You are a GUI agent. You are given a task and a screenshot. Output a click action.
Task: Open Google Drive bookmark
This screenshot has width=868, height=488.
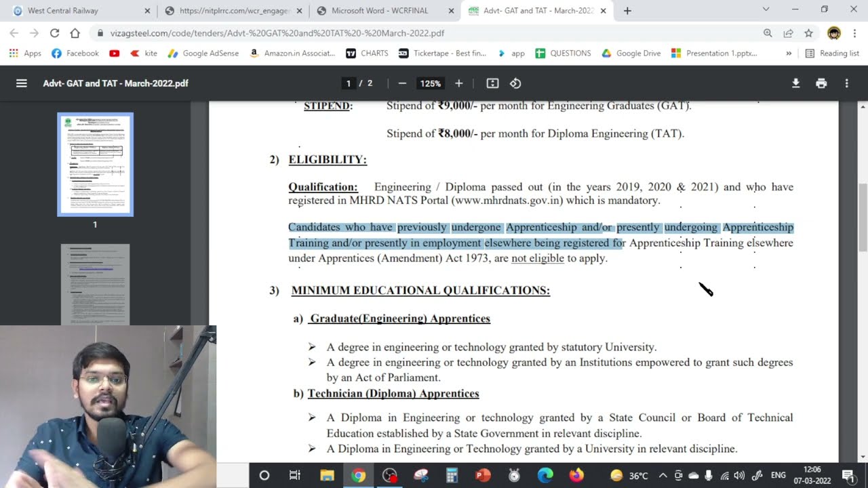(x=631, y=53)
